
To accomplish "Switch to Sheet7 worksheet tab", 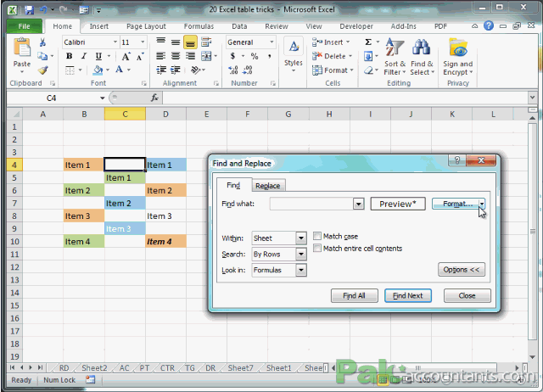I will tap(240, 368).
